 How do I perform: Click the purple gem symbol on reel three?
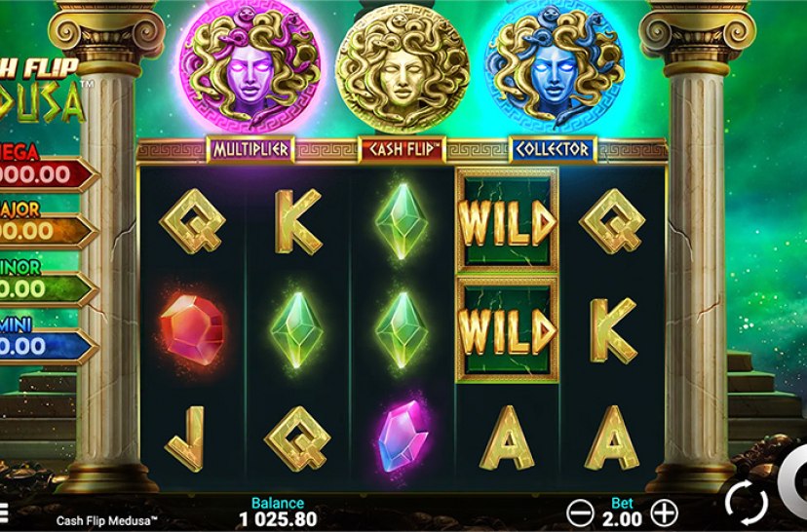pyautogui.click(x=402, y=437)
